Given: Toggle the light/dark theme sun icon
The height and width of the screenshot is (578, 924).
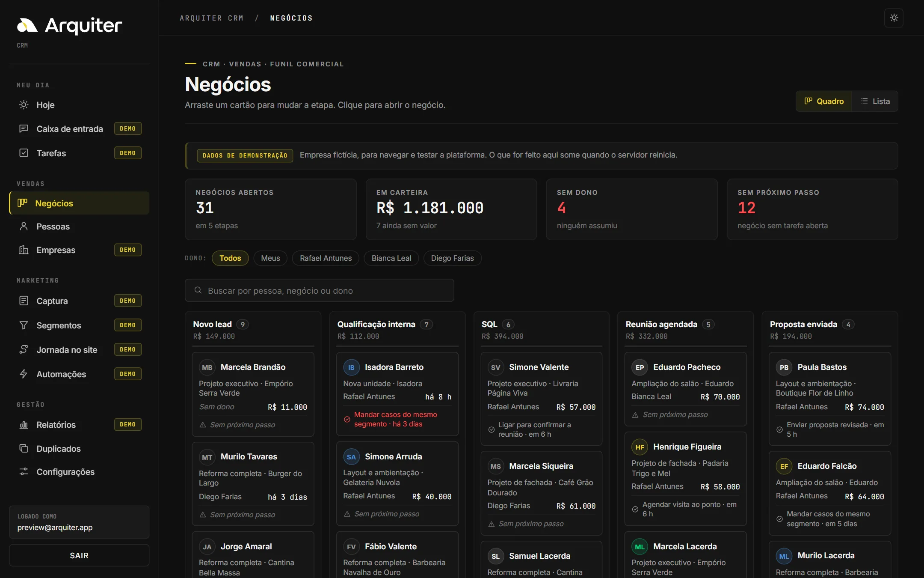Looking at the screenshot, I should pyautogui.click(x=894, y=18).
